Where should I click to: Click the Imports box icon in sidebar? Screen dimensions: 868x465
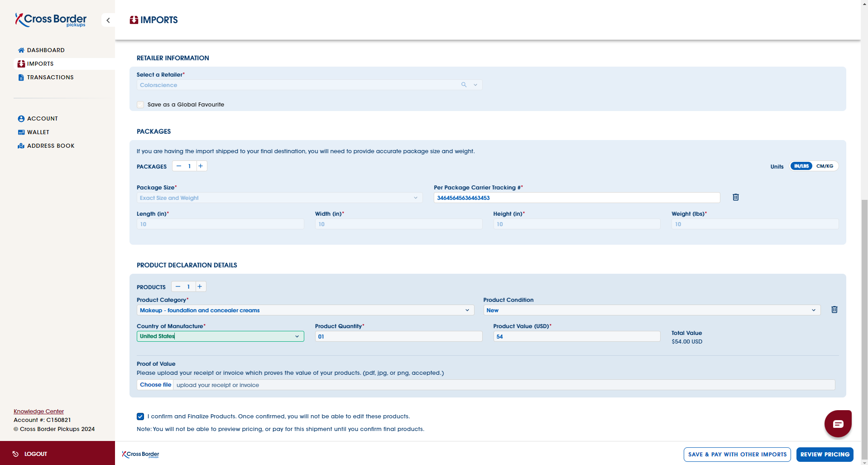pos(21,64)
